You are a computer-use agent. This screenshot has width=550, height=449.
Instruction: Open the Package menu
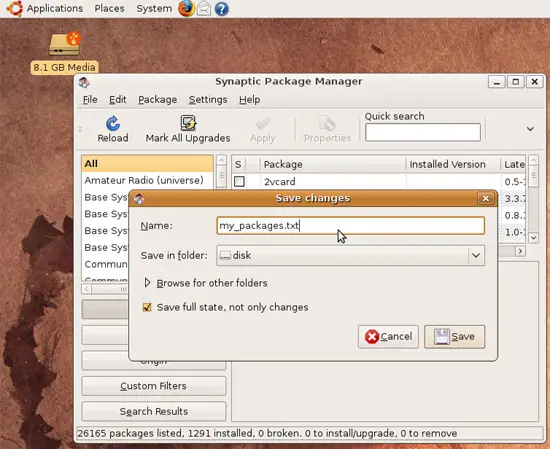[157, 100]
